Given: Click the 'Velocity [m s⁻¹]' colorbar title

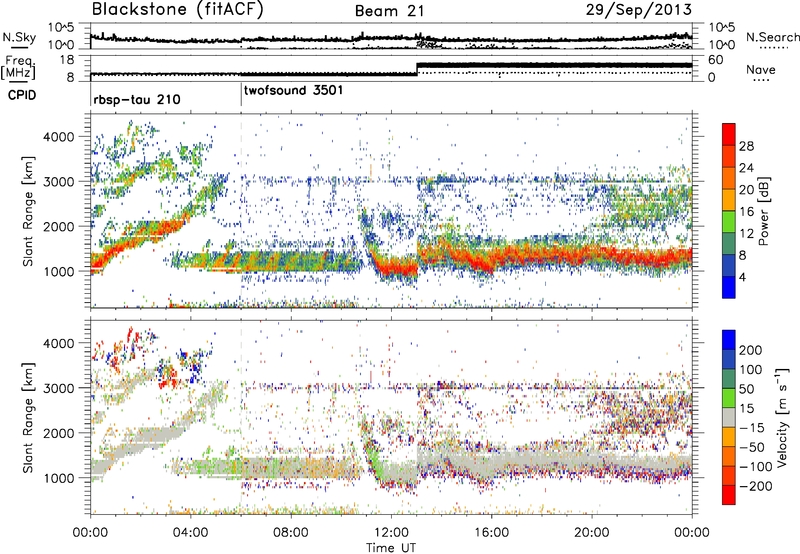Looking at the screenshot, I should [782, 417].
